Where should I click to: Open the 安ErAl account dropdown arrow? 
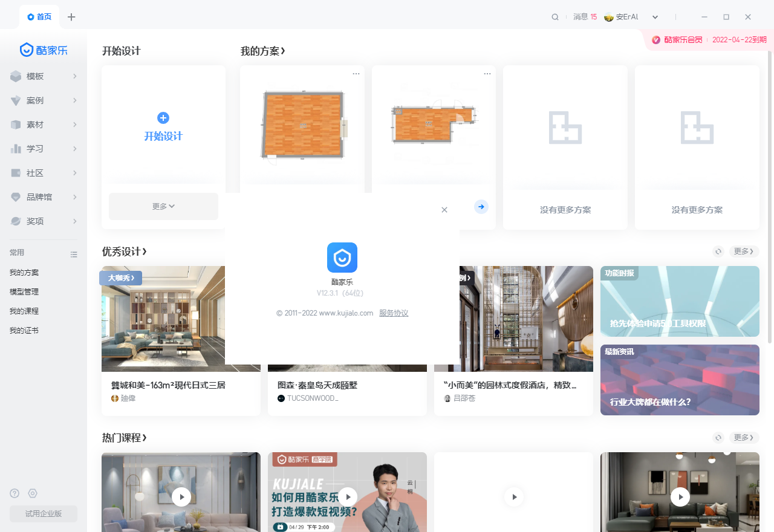(655, 17)
